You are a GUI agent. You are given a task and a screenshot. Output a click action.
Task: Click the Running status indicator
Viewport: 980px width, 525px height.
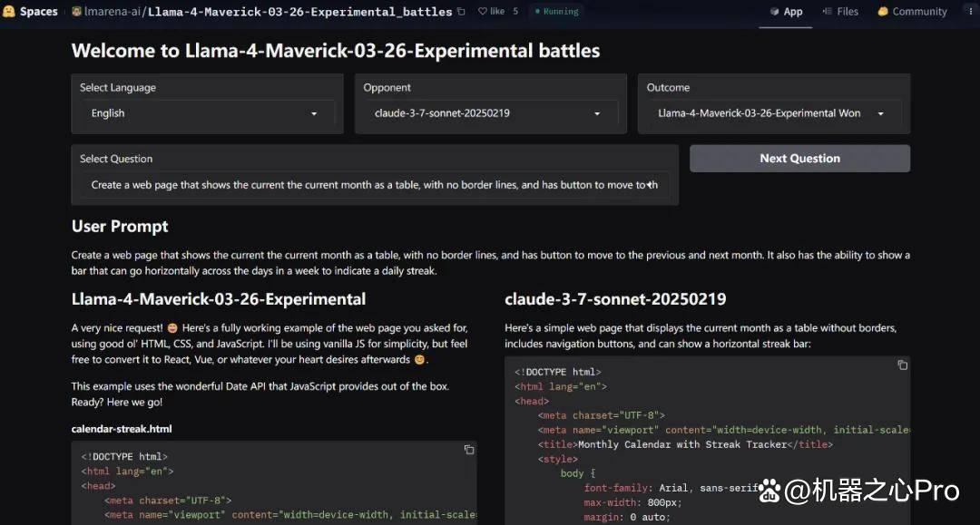coord(556,11)
